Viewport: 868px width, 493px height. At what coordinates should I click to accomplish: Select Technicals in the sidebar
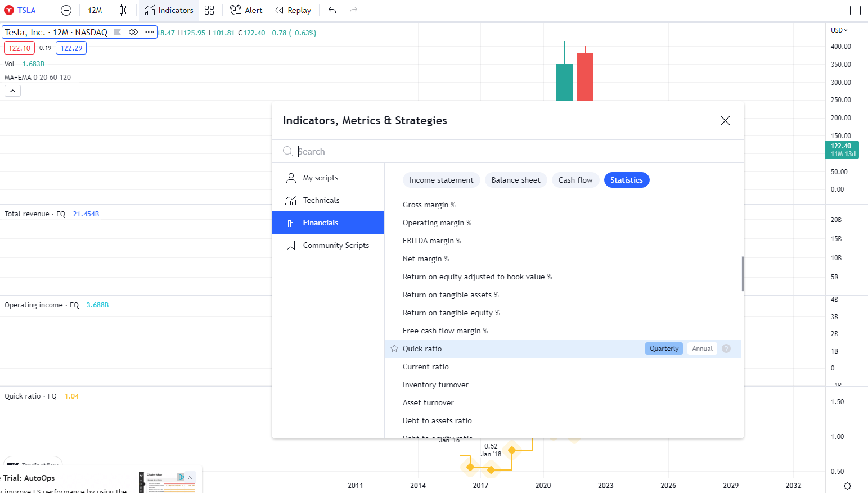[x=328, y=200]
